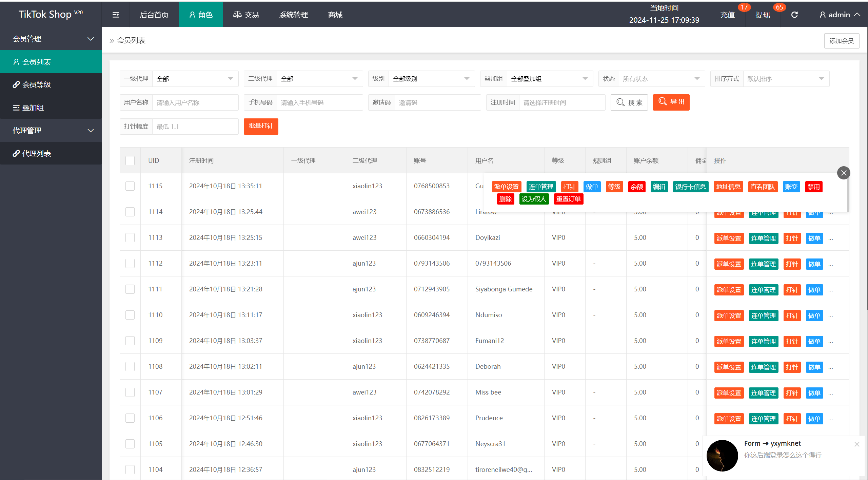Screen dimensions: 868x480
Task: Open 充值 recharge notifications with badge 17
Action: (x=728, y=15)
